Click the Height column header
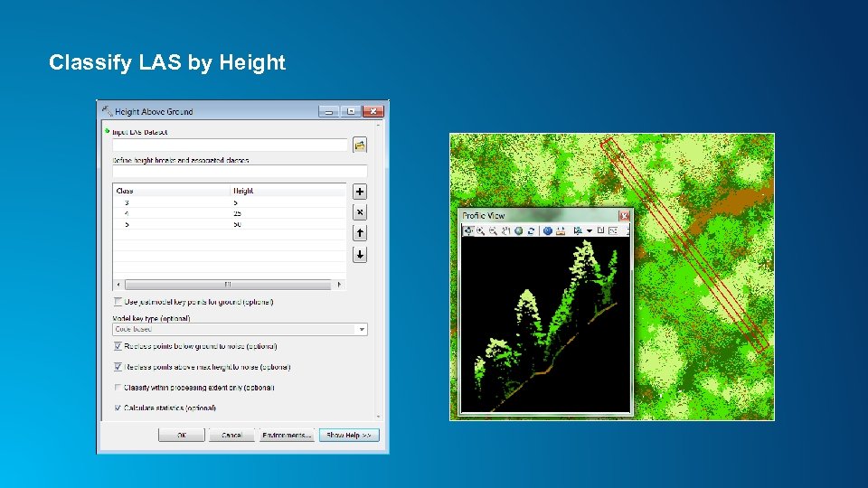 point(288,191)
